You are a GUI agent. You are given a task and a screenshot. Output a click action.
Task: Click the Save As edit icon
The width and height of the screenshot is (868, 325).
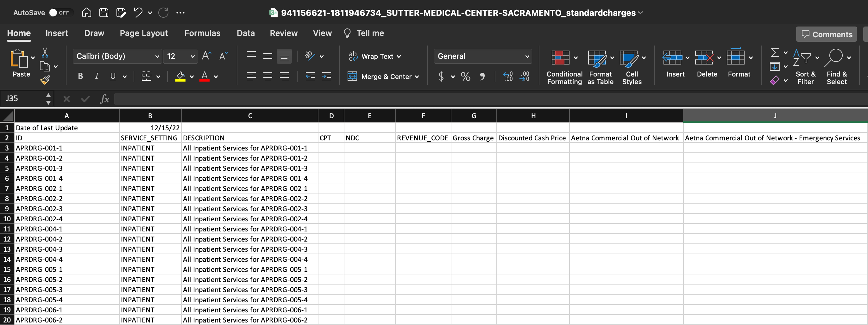pyautogui.click(x=121, y=13)
